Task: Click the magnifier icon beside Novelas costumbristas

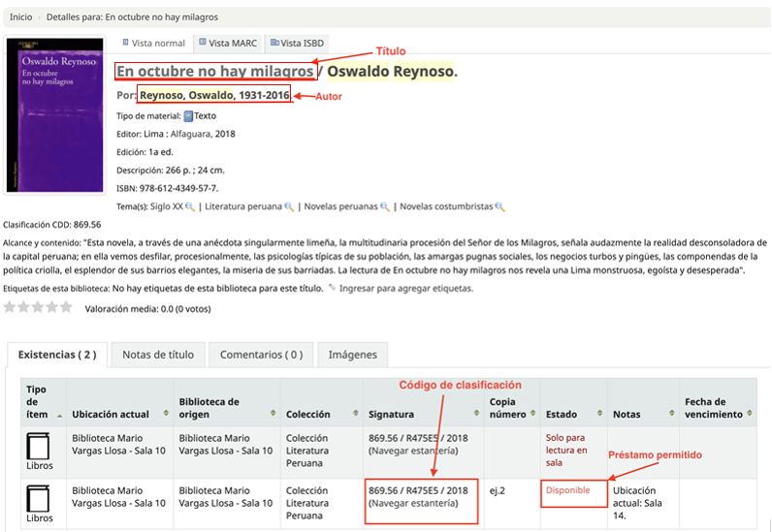Action: click(499, 206)
